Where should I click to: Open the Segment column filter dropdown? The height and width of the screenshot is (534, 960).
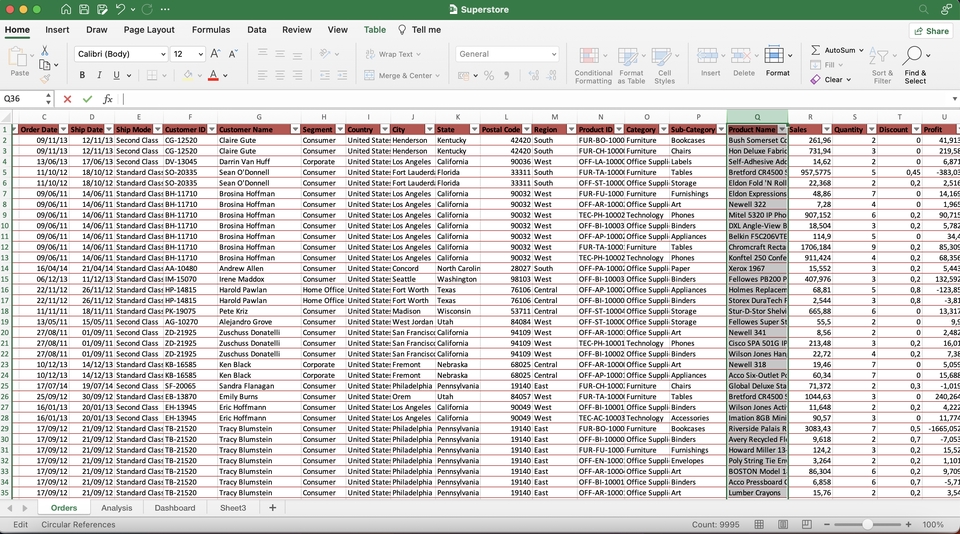click(340, 129)
